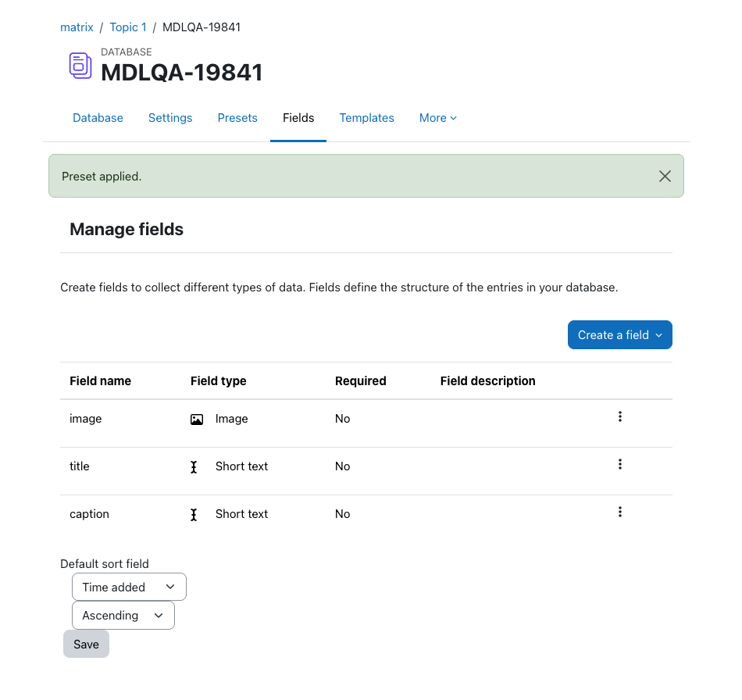Expand the More menu
This screenshot has height=700, width=742.
(437, 118)
